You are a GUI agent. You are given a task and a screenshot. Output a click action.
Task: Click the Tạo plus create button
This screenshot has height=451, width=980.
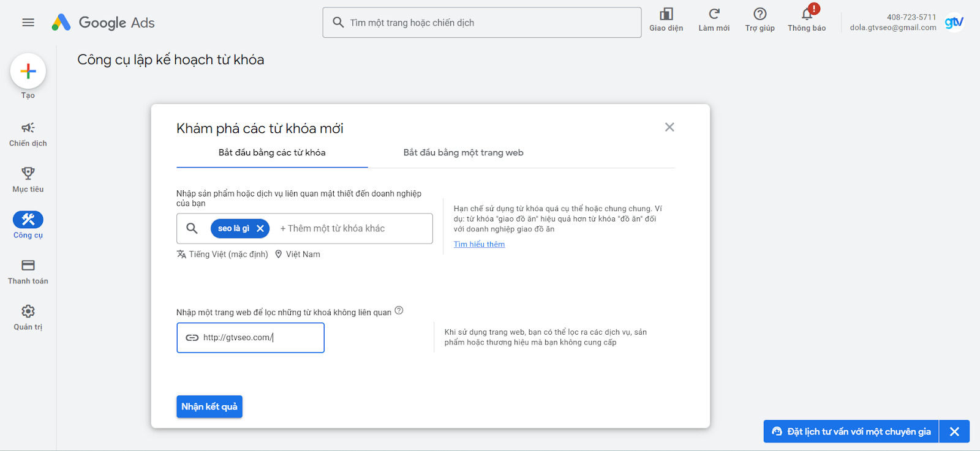(28, 71)
